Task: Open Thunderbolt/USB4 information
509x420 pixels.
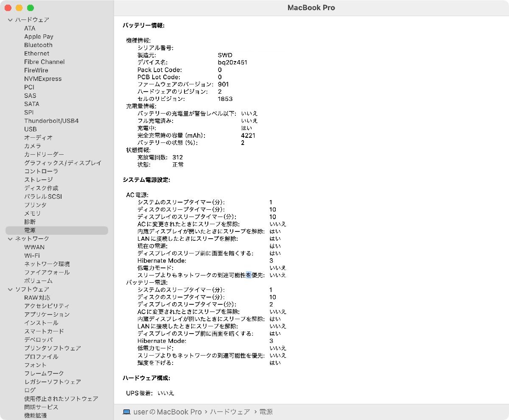Action: coord(51,121)
